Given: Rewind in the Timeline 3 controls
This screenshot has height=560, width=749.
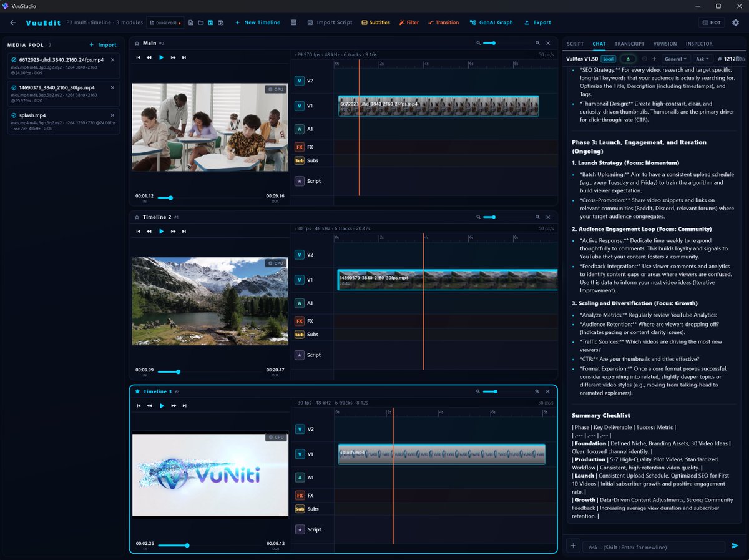Looking at the screenshot, I should tap(149, 406).
